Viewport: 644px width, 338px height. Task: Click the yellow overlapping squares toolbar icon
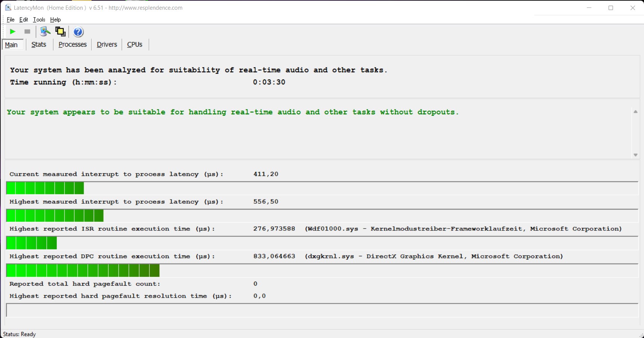[60, 32]
